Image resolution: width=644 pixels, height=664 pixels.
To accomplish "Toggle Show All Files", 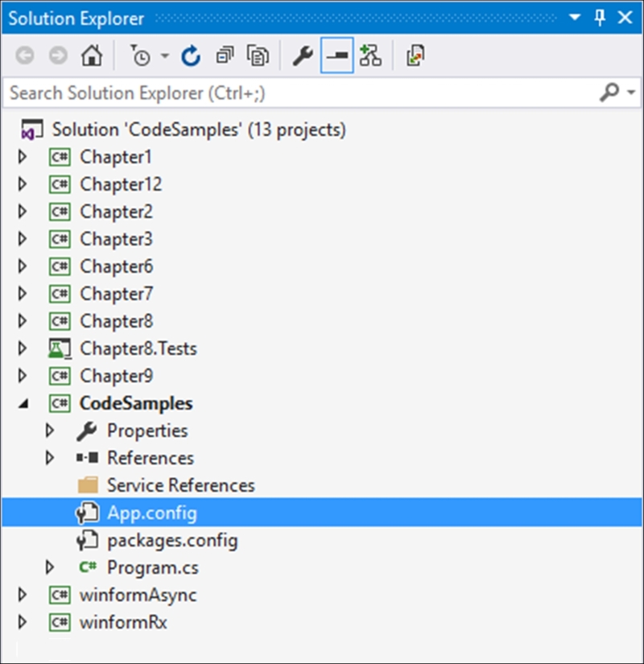I will pyautogui.click(x=258, y=56).
